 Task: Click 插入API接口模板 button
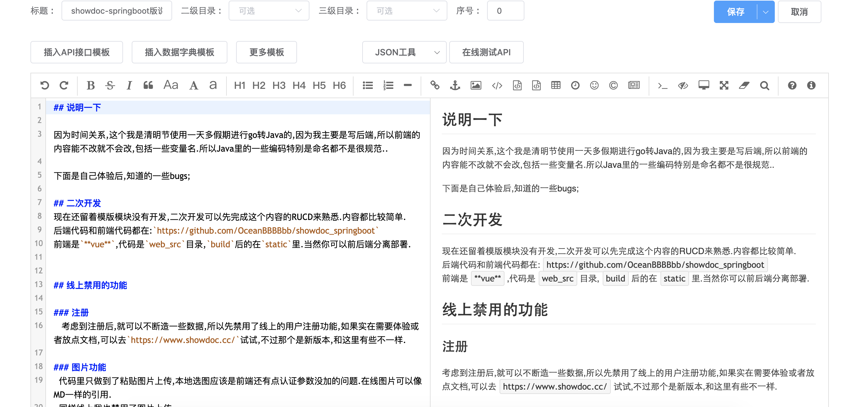(77, 52)
